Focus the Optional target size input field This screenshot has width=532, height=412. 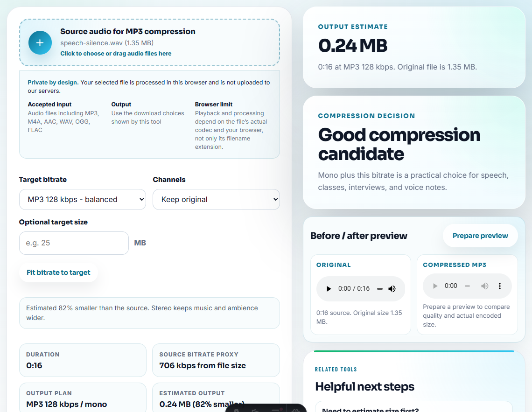click(74, 243)
